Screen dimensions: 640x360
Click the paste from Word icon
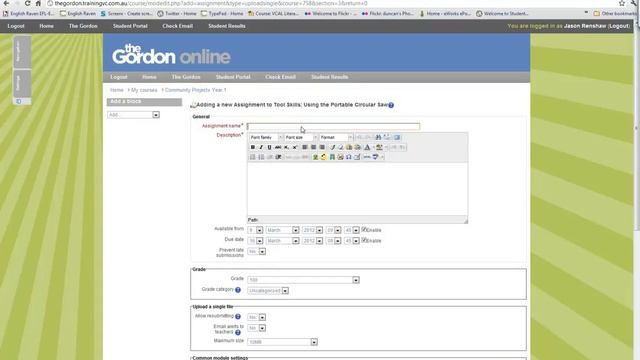pyautogui.click(x=358, y=147)
